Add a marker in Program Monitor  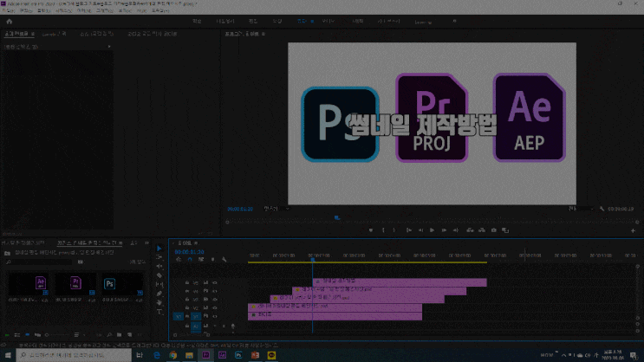tap(371, 230)
